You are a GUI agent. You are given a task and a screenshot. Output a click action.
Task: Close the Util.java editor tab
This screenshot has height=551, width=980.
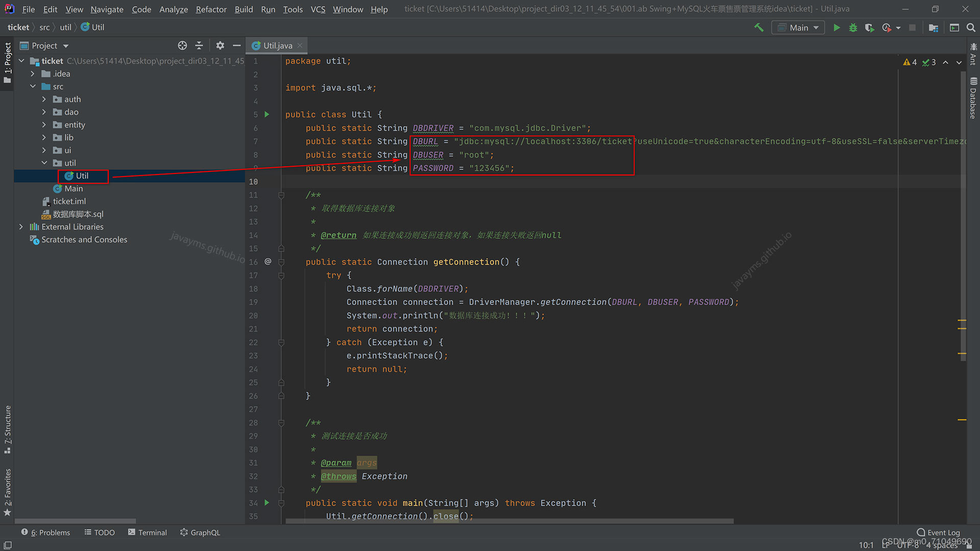[300, 45]
